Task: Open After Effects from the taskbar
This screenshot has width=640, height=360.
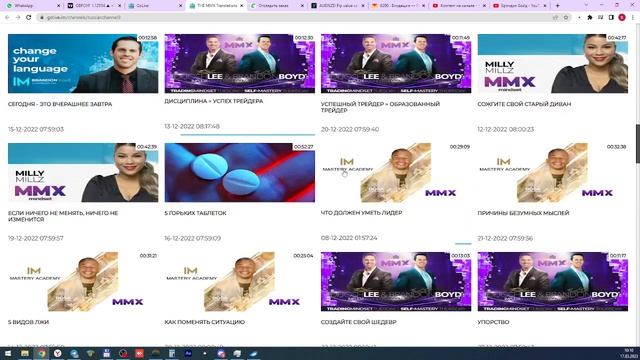Action: [x=188, y=353]
